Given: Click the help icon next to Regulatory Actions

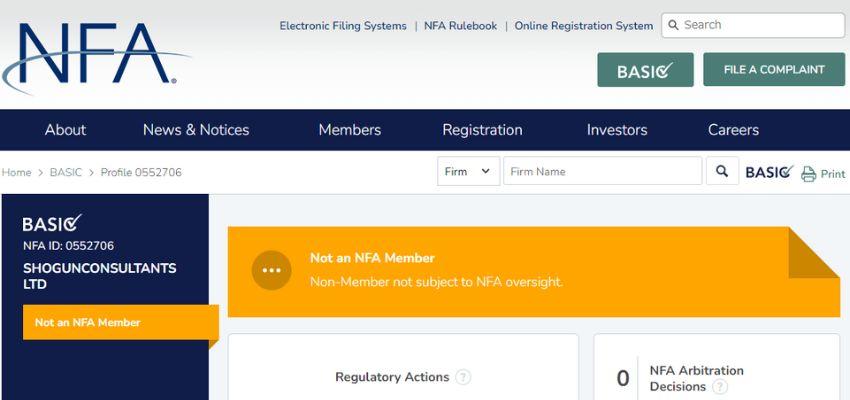Looking at the screenshot, I should pos(462,377).
